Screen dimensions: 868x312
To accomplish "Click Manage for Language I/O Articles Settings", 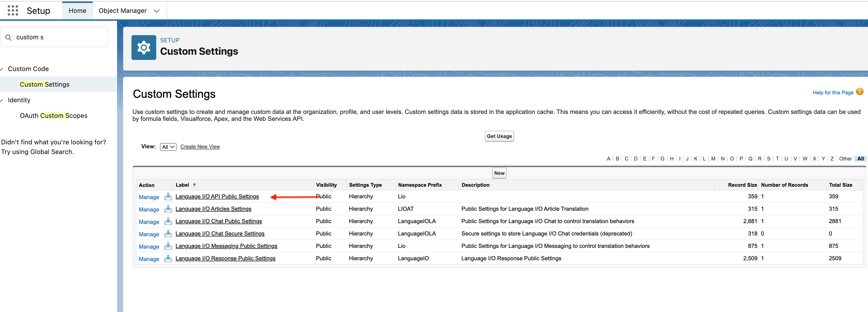I will [149, 209].
